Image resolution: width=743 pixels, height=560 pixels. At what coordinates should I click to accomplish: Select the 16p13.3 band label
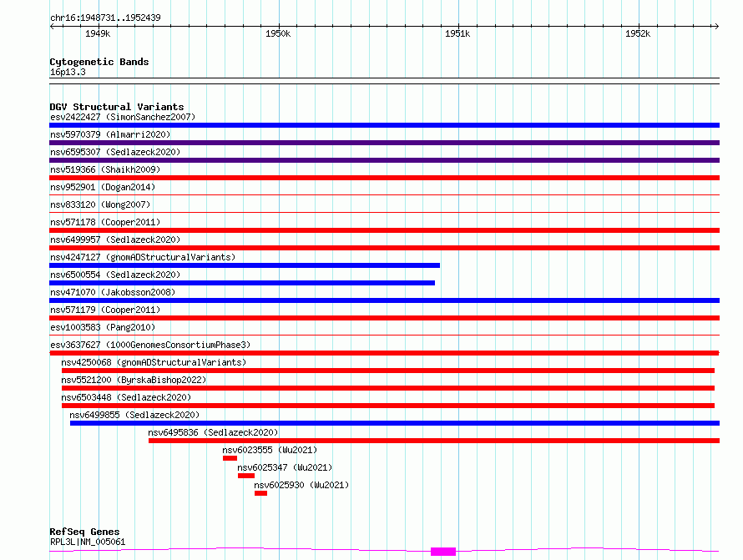coord(68,72)
